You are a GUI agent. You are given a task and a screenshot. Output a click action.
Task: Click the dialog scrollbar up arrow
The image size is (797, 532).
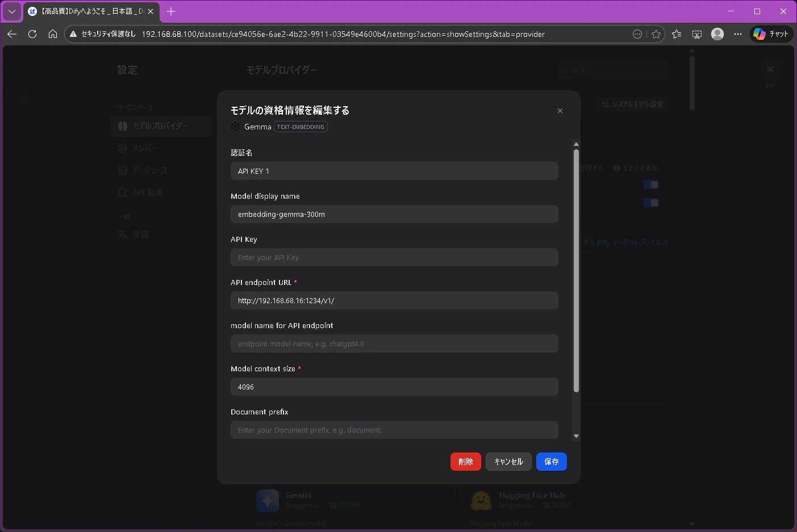tap(576, 144)
